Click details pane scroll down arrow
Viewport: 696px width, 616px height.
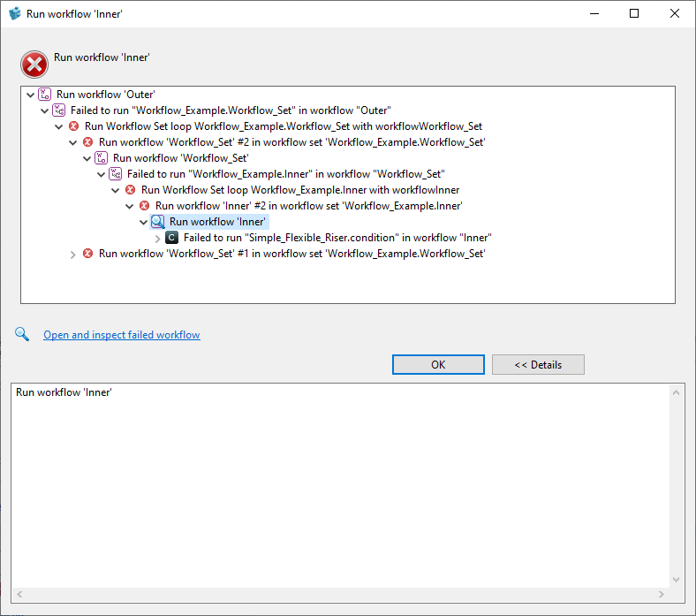tap(676, 580)
